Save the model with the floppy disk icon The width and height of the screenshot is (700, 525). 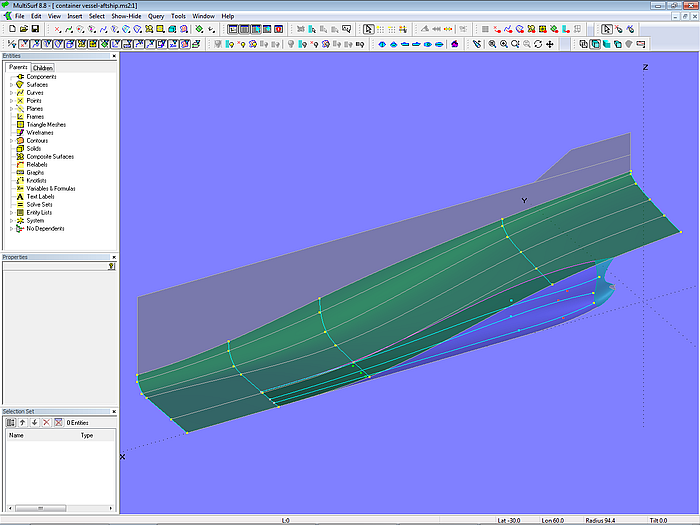35,29
